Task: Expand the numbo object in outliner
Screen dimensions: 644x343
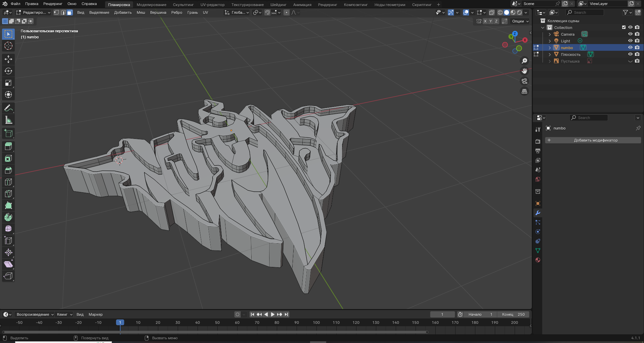Action: pos(550,48)
